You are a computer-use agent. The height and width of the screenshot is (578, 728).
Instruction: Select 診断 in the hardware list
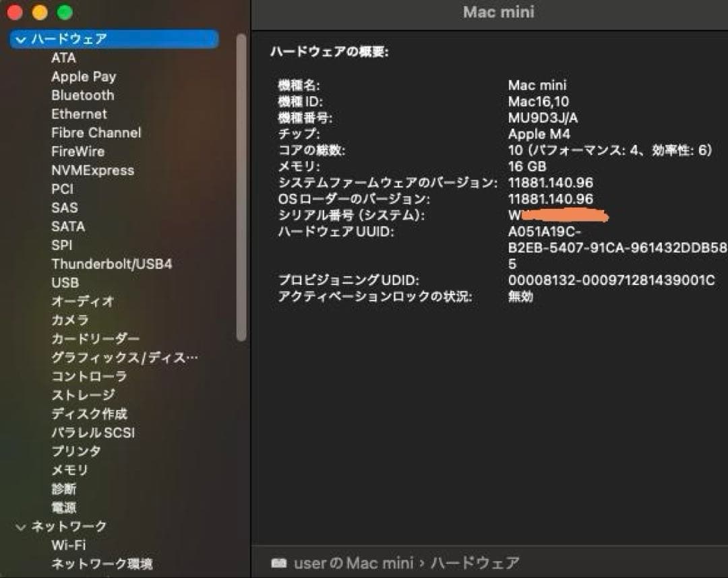click(63, 489)
